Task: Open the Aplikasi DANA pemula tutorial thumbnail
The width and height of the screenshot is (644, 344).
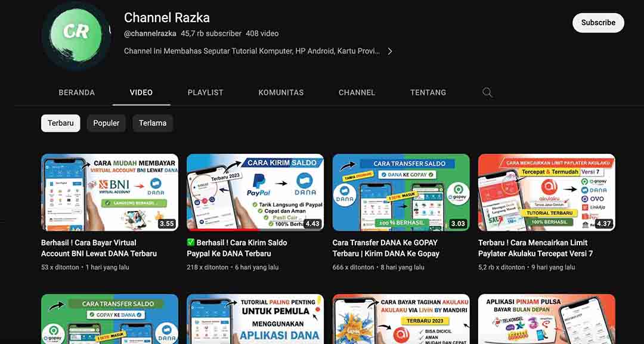Action: click(255, 319)
